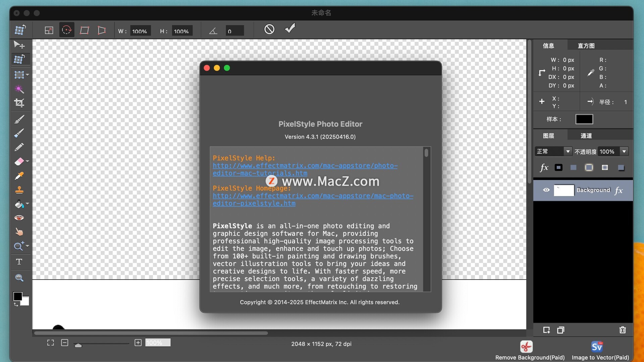Click the rotation angle input field
The image size is (644, 362).
(x=234, y=31)
